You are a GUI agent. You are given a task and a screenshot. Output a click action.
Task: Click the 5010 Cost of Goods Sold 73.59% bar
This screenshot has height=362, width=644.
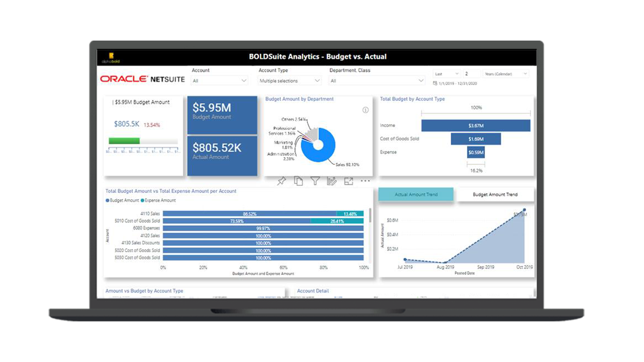pyautogui.click(x=237, y=221)
